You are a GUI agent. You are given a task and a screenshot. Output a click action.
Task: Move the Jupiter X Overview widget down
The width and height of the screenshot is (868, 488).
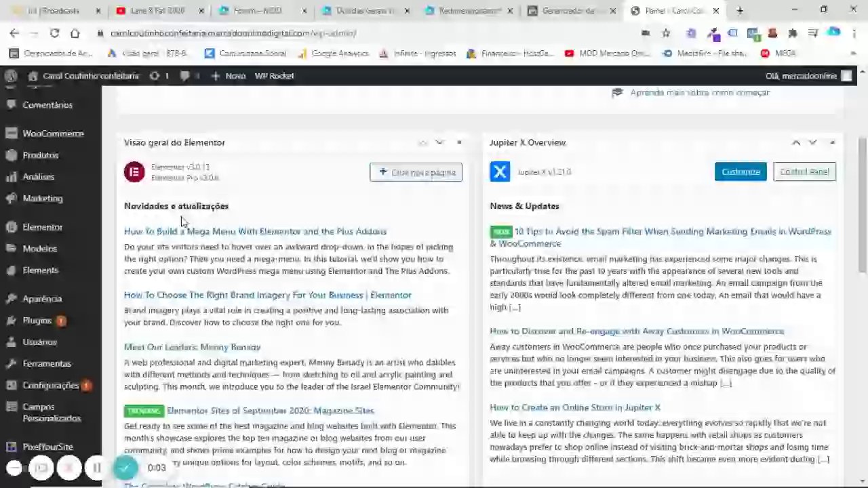pyautogui.click(x=813, y=142)
